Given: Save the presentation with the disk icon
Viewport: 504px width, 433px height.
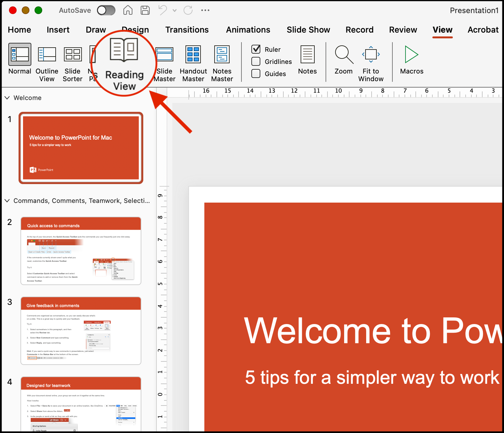Looking at the screenshot, I should click(x=145, y=10).
